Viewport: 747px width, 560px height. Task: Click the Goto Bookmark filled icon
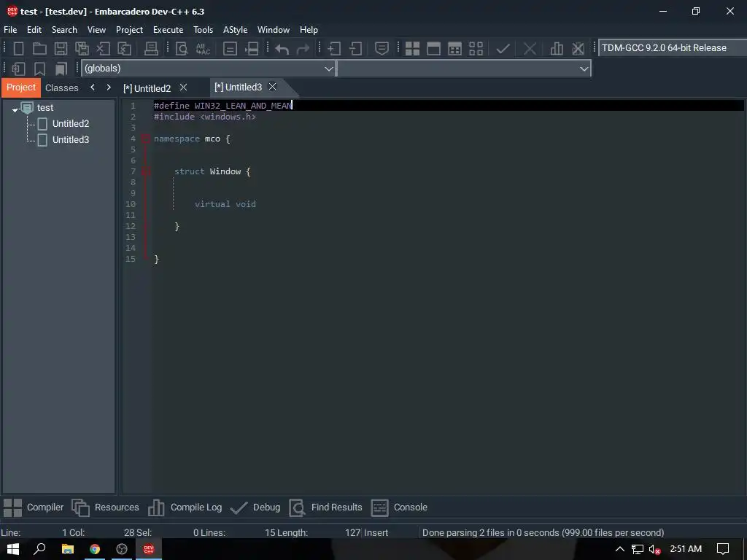[61, 69]
